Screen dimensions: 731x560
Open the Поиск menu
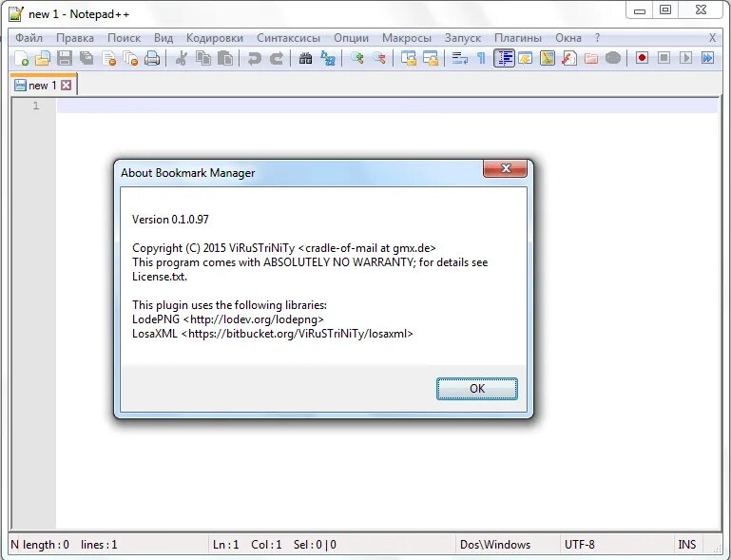pyautogui.click(x=124, y=38)
